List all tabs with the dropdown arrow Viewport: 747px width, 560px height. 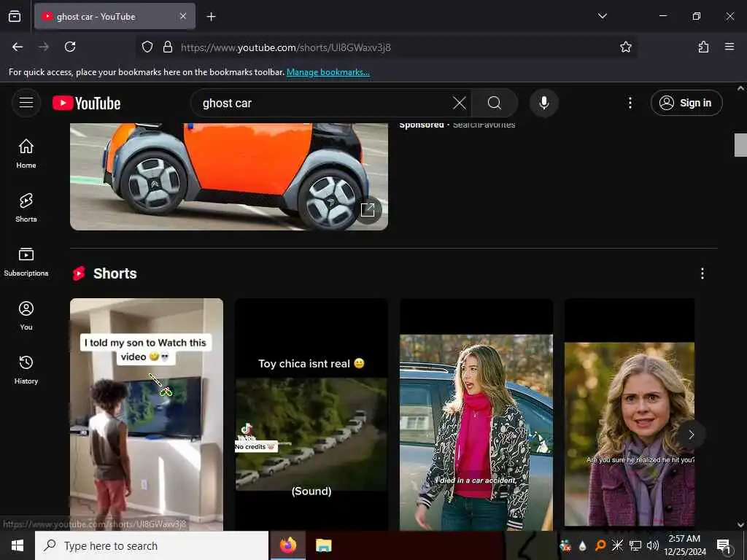tap(602, 16)
